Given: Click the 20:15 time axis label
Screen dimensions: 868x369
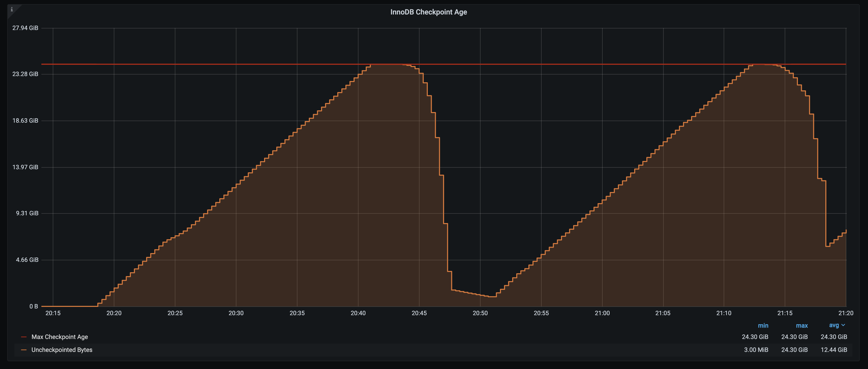Looking at the screenshot, I should [53, 313].
